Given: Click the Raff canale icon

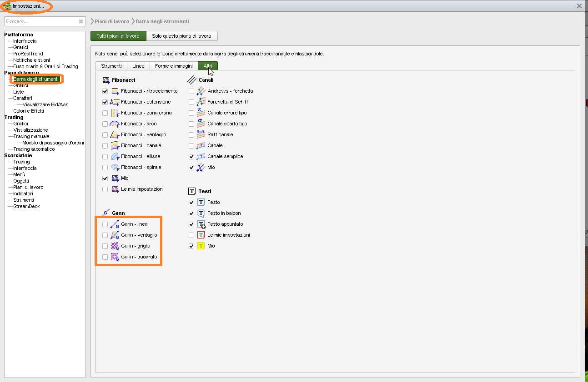Looking at the screenshot, I should [201, 134].
